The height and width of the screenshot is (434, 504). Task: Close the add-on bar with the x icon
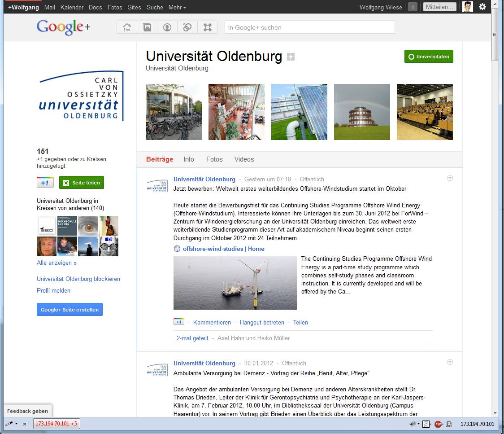pyautogui.click(x=24, y=424)
